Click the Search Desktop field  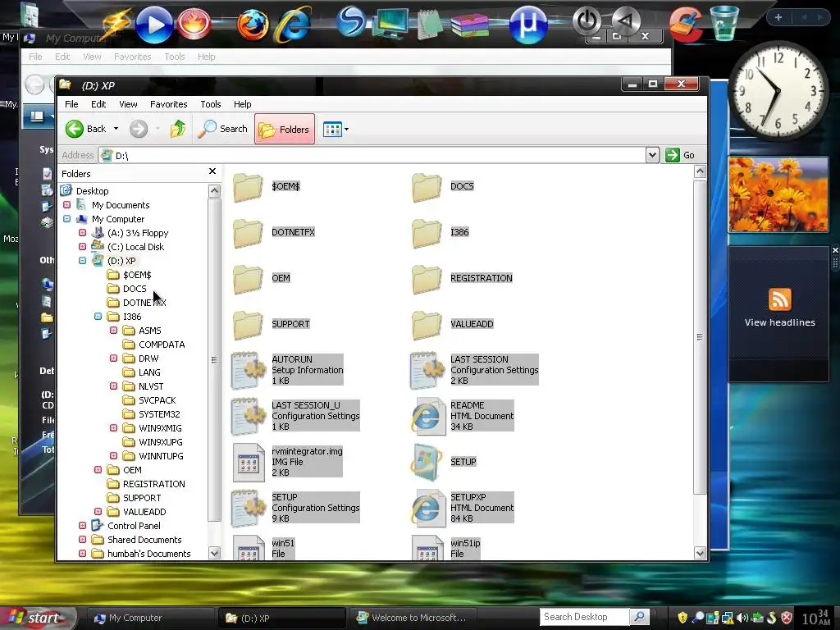click(584, 617)
